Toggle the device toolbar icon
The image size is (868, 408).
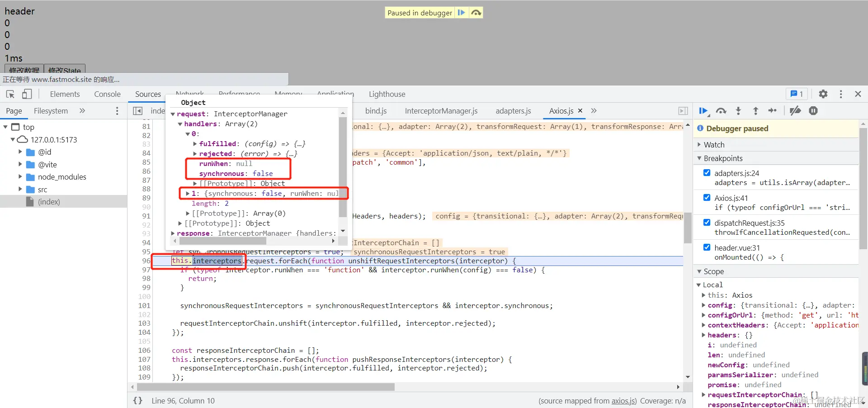point(27,94)
